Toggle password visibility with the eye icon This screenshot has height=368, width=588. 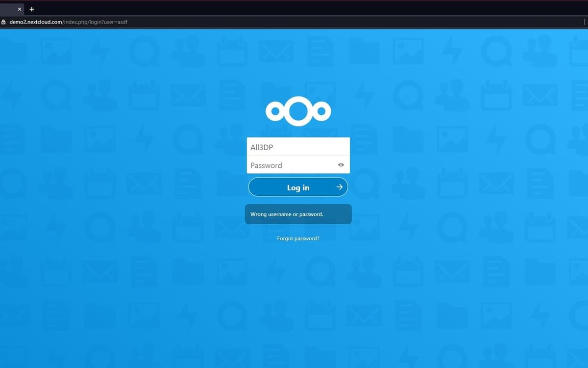click(341, 165)
